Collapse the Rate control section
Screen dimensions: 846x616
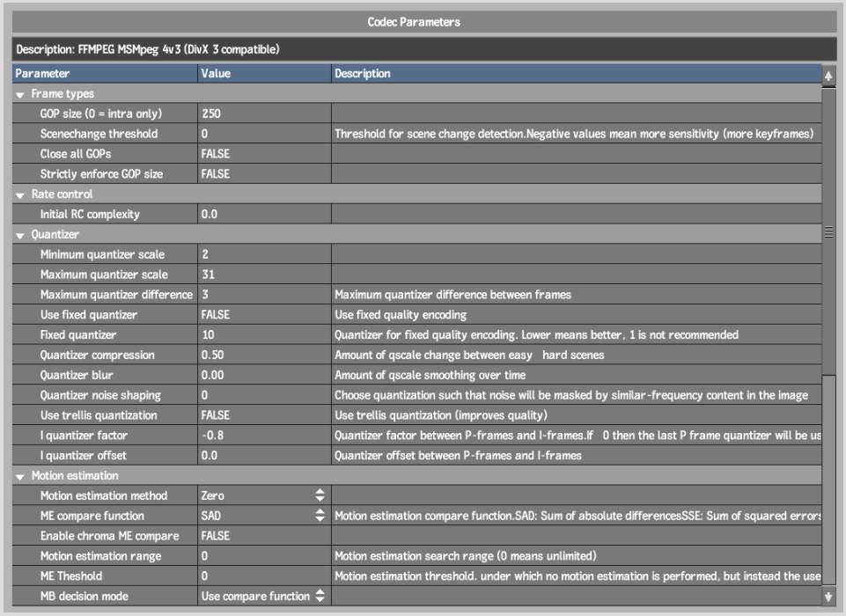20,194
